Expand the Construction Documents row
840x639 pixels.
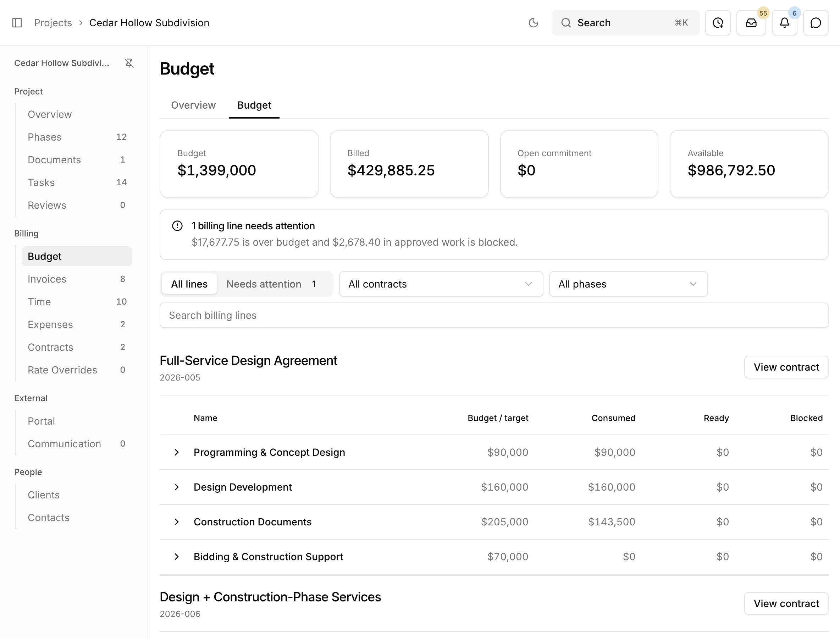click(x=176, y=522)
